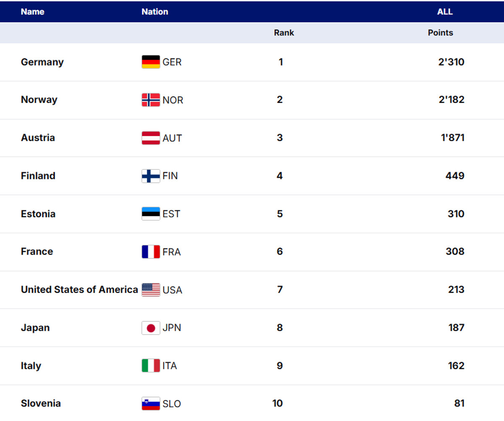Sort by the Nation column header
The height and width of the screenshot is (421, 504).
click(155, 12)
